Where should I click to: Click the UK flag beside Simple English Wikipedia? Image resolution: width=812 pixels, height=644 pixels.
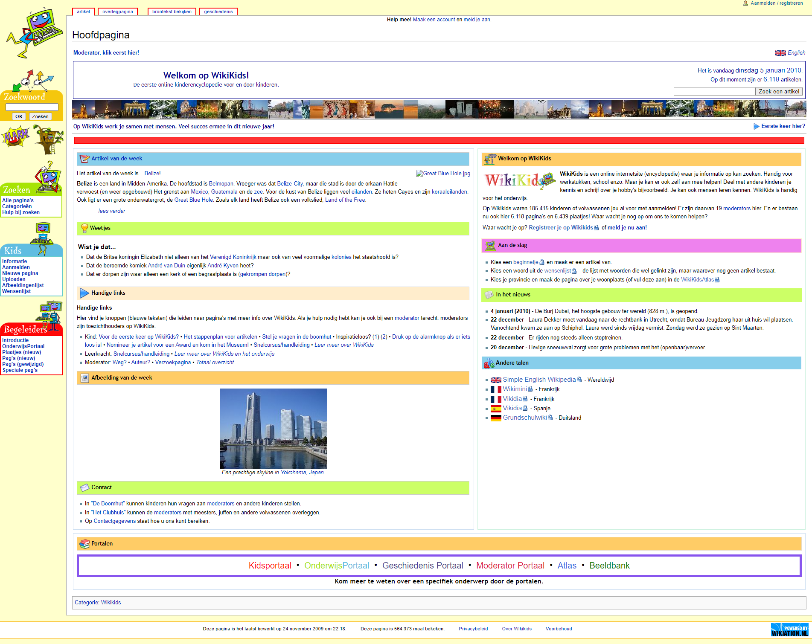click(x=496, y=380)
